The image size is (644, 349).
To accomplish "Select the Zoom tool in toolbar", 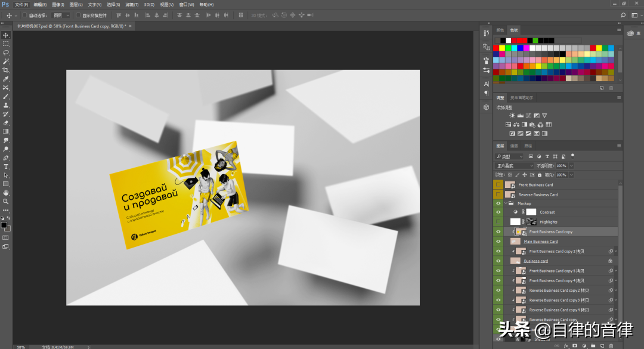I will (x=6, y=202).
